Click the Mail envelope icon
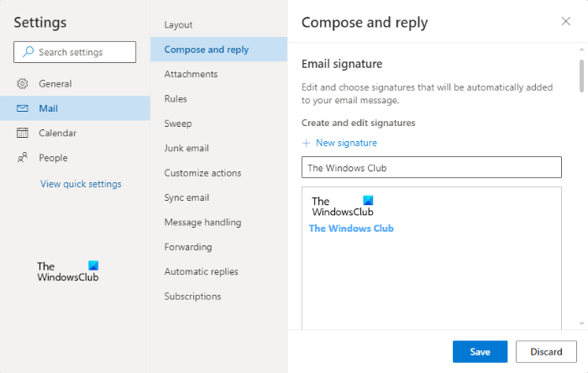588x373 pixels. click(x=23, y=108)
